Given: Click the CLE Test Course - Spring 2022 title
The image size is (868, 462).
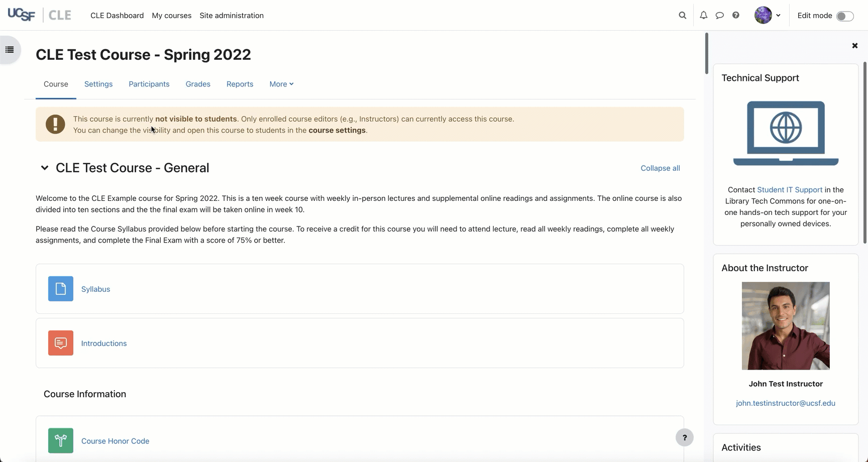Looking at the screenshot, I should pos(143,54).
